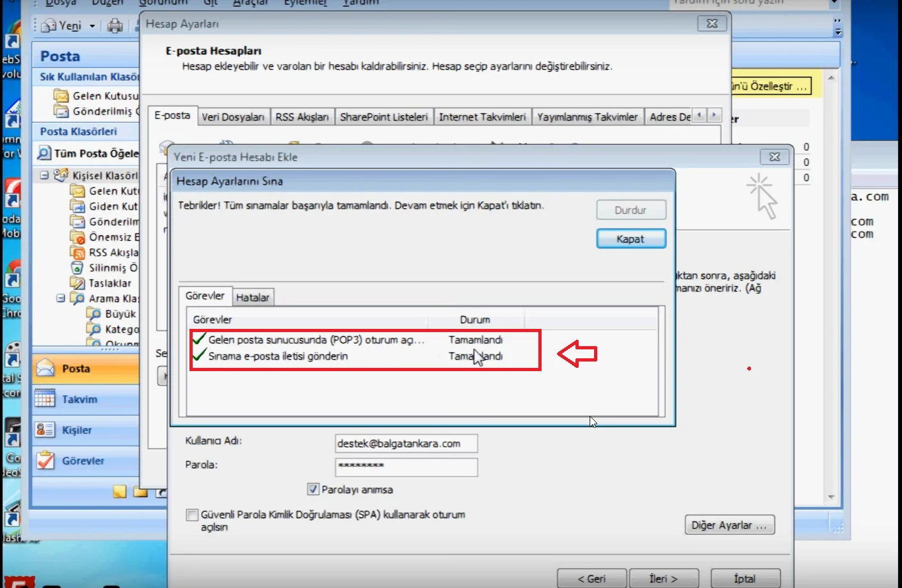
Task: Toggle the Parolayı anımsa checkbox
Action: 313,489
